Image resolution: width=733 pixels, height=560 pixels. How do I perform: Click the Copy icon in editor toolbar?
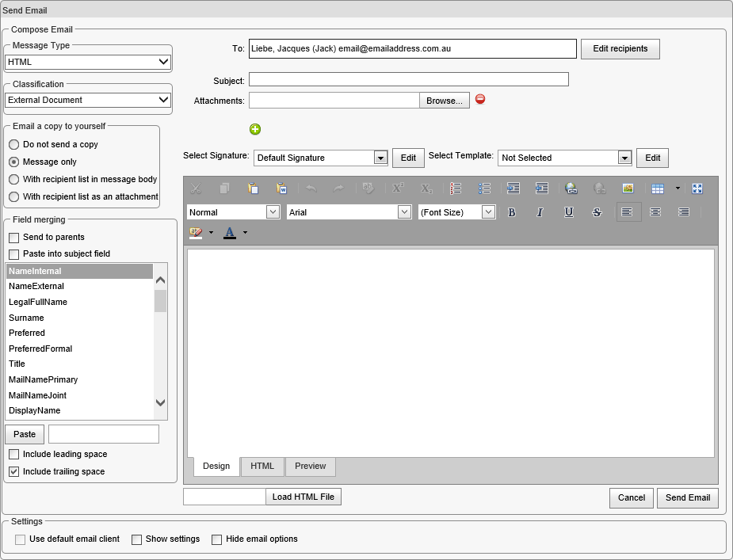(x=224, y=189)
